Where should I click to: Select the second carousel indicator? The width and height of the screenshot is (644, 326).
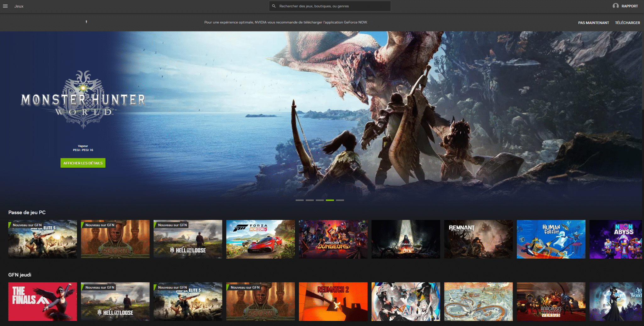click(x=310, y=200)
